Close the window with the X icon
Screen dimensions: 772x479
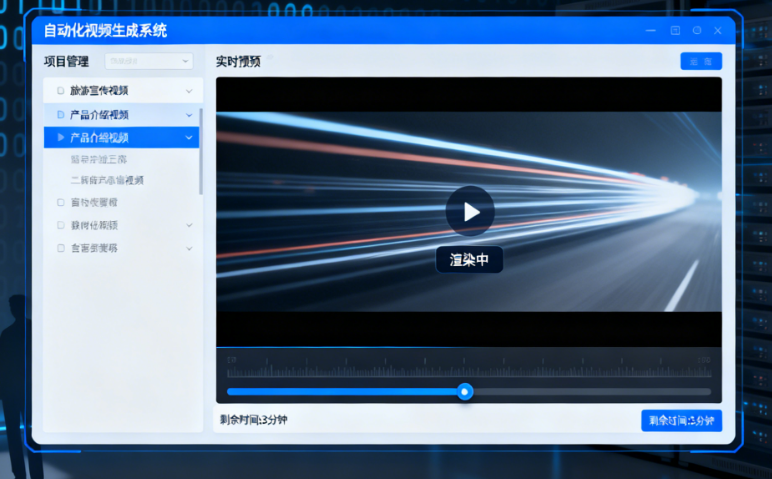pyautogui.click(x=718, y=31)
